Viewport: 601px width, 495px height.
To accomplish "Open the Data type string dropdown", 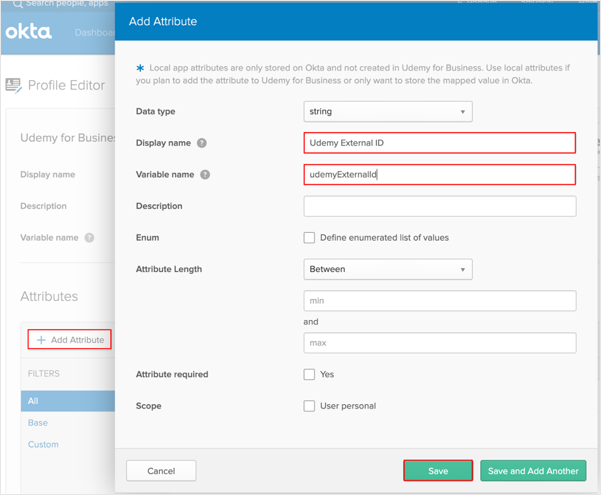I will point(387,112).
